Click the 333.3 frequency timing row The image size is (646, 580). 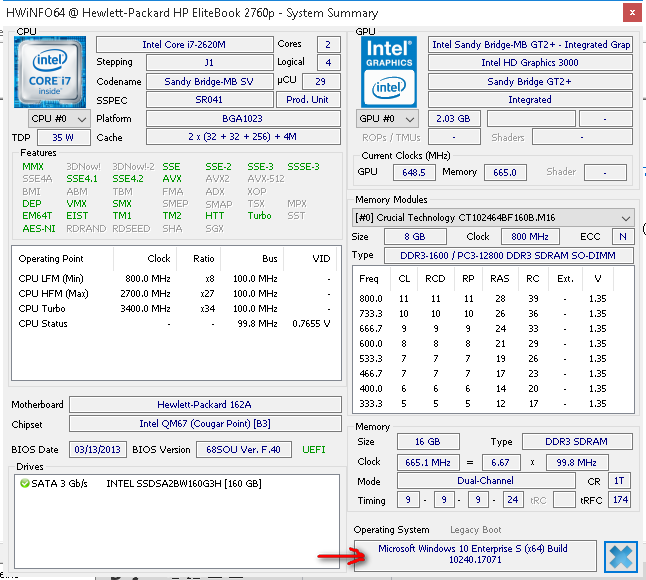pyautogui.click(x=493, y=404)
